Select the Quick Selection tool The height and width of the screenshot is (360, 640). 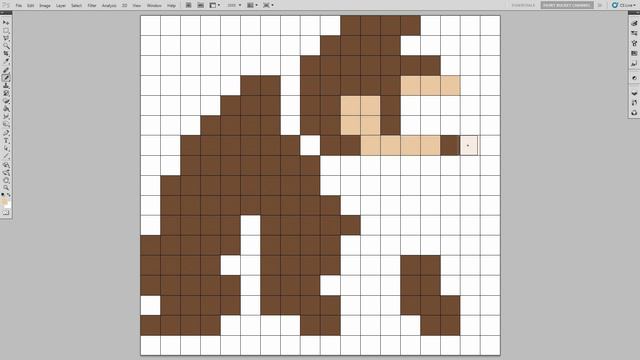click(6, 46)
